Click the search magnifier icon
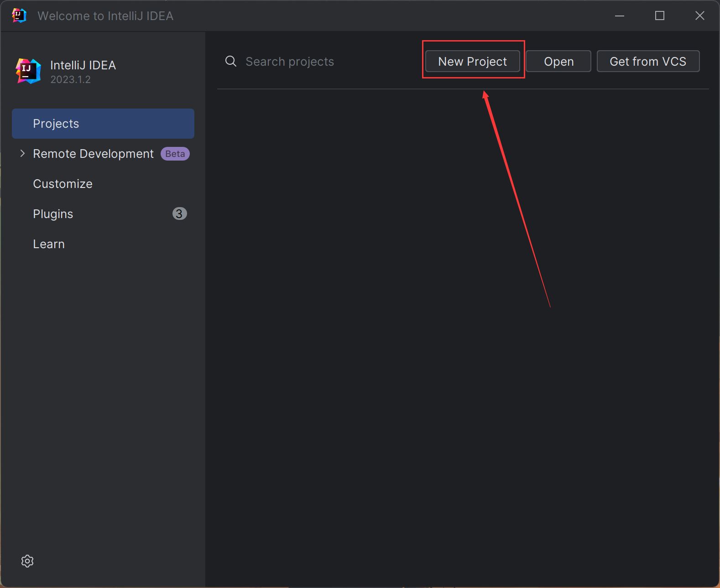Viewport: 720px width, 588px height. point(231,62)
